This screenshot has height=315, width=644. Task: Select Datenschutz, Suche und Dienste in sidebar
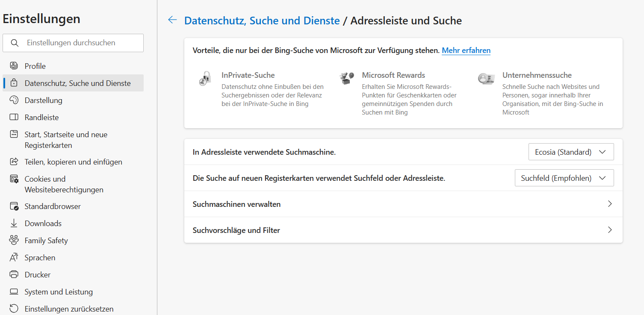click(x=73, y=83)
